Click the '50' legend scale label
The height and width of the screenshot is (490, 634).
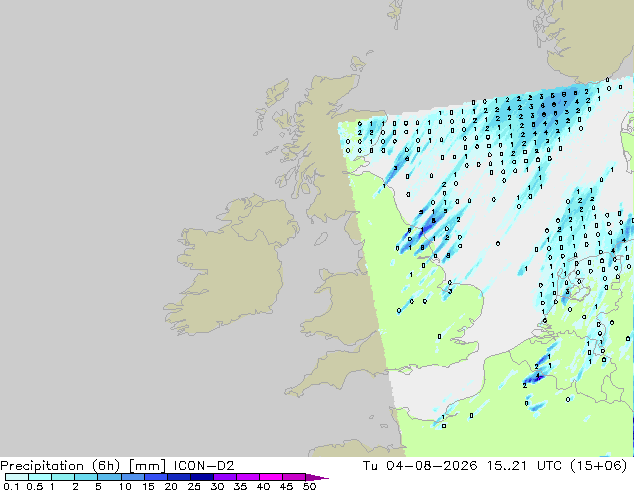click(x=310, y=486)
